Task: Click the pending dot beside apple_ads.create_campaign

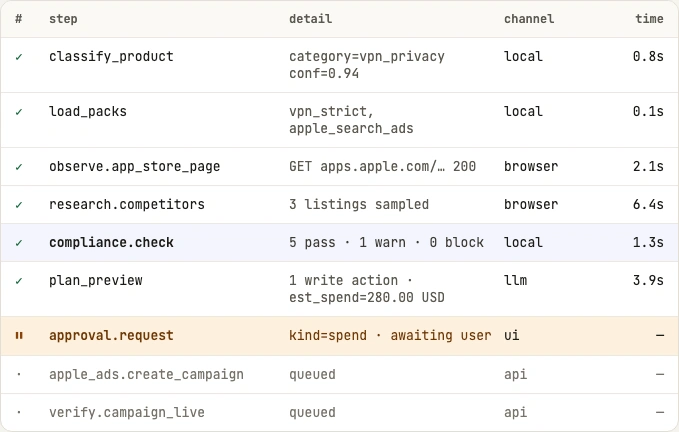Action: coord(19,375)
